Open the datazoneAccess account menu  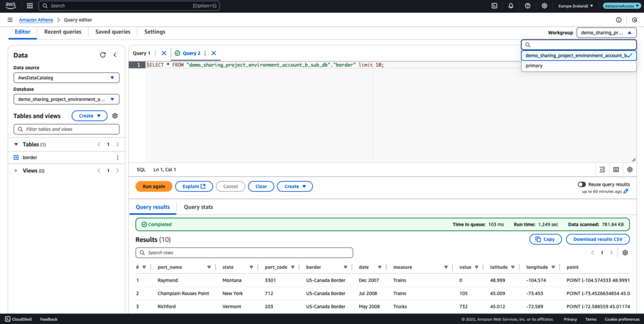click(621, 6)
